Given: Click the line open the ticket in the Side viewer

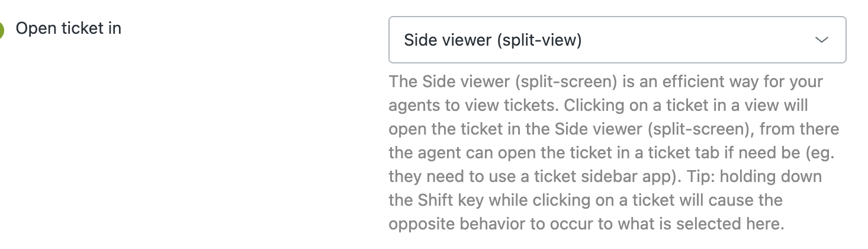Looking at the screenshot, I should pyautogui.click(x=614, y=129).
